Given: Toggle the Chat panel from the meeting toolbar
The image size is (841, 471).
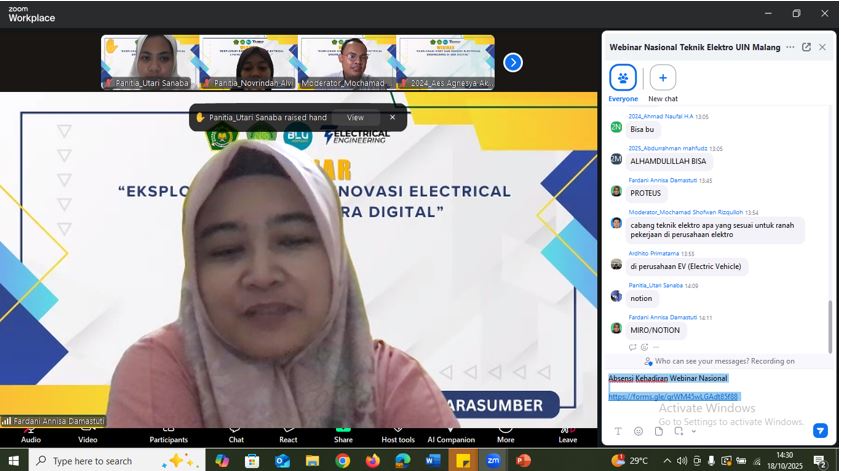Looking at the screenshot, I should pyautogui.click(x=236, y=429).
